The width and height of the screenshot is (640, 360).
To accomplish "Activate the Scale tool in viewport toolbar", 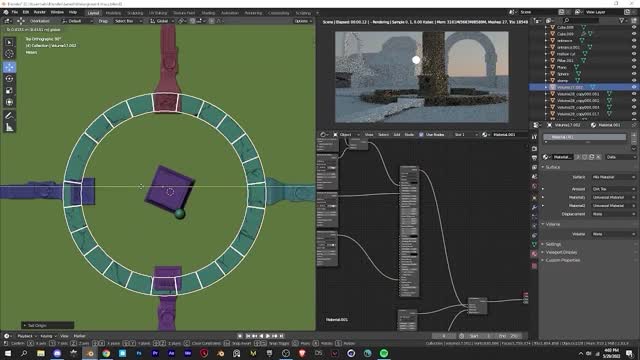I will point(9,90).
